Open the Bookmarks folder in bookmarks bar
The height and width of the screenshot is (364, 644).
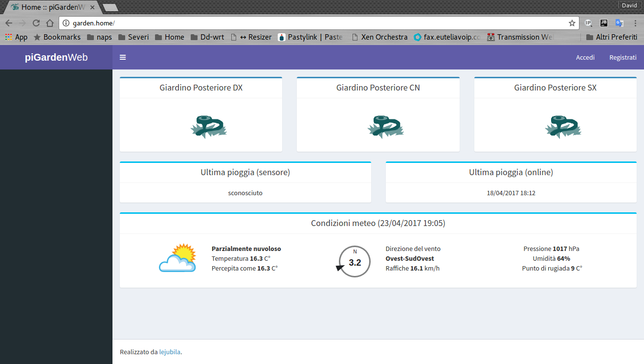coord(57,37)
